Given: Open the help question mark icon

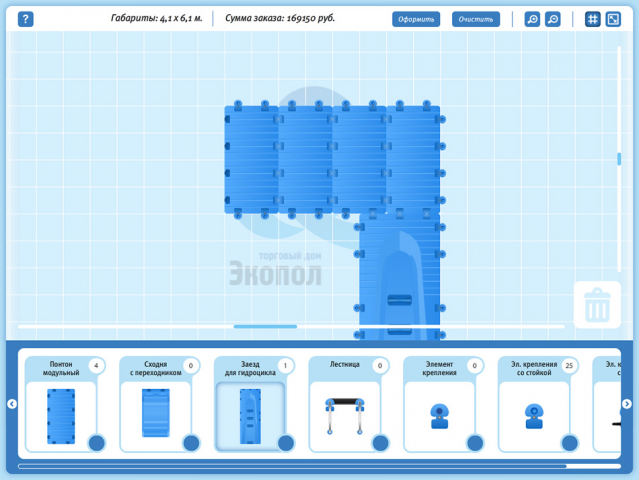Looking at the screenshot, I should [25, 19].
